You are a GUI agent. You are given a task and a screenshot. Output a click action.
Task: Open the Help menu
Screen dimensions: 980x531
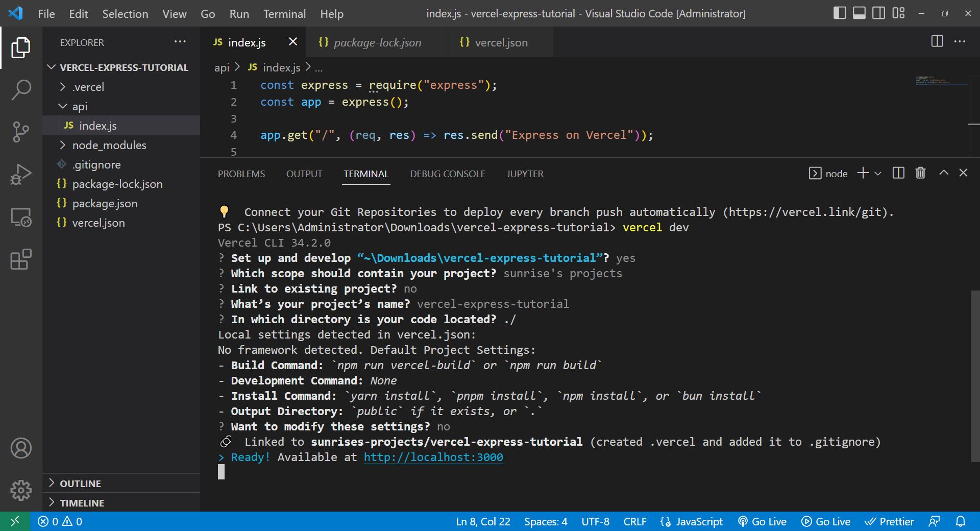pos(332,14)
